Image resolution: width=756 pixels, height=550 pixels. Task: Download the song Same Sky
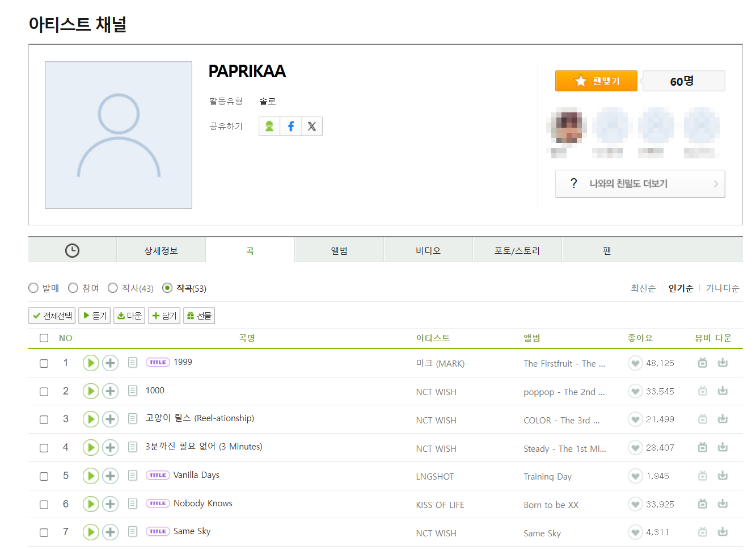723,532
